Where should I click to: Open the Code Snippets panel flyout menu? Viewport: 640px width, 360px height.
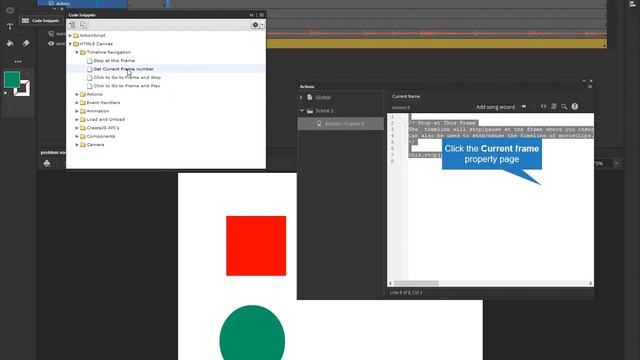pyautogui.click(x=262, y=15)
